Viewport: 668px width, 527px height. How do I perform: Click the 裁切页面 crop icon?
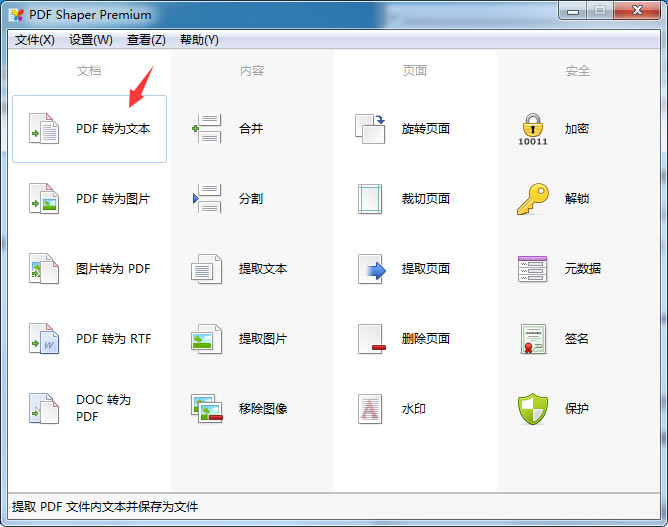[x=370, y=199]
